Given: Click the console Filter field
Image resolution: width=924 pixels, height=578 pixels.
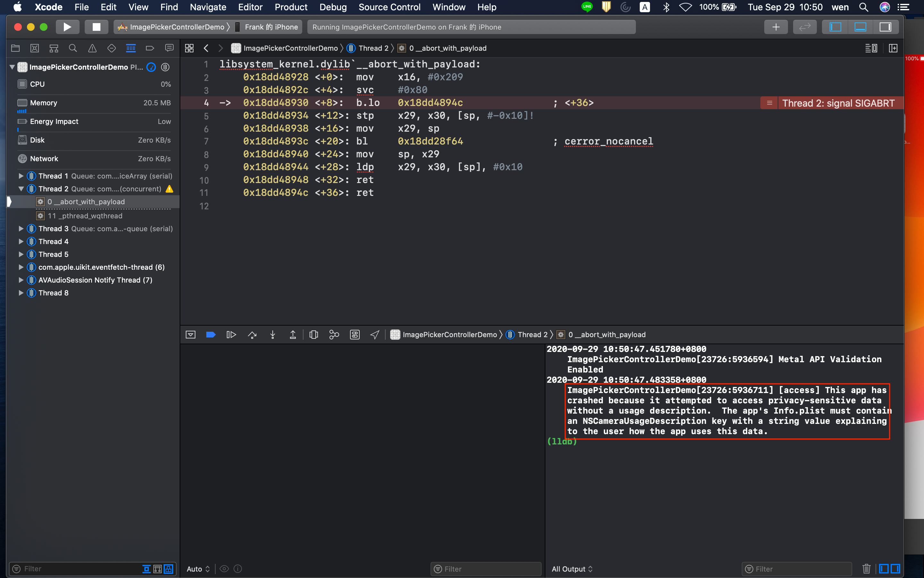Looking at the screenshot, I should [797, 569].
